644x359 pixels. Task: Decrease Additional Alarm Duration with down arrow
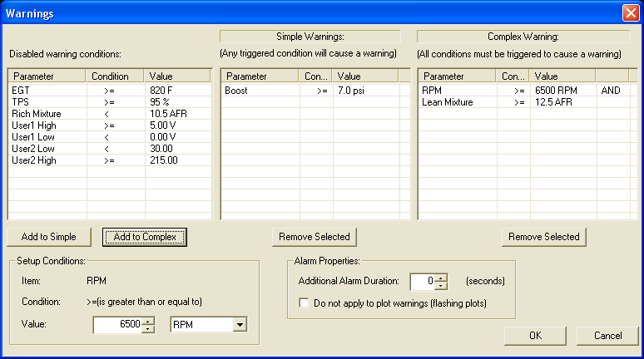pyautogui.click(x=442, y=286)
